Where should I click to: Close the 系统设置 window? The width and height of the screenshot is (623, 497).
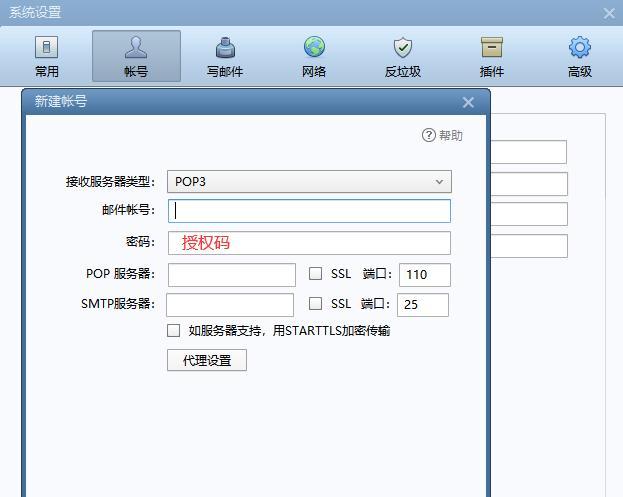tap(609, 14)
